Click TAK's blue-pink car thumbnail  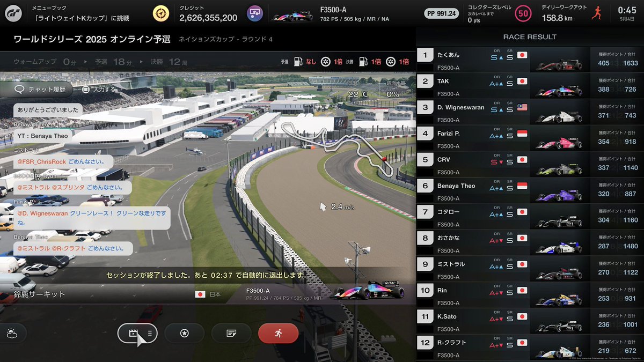point(558,91)
